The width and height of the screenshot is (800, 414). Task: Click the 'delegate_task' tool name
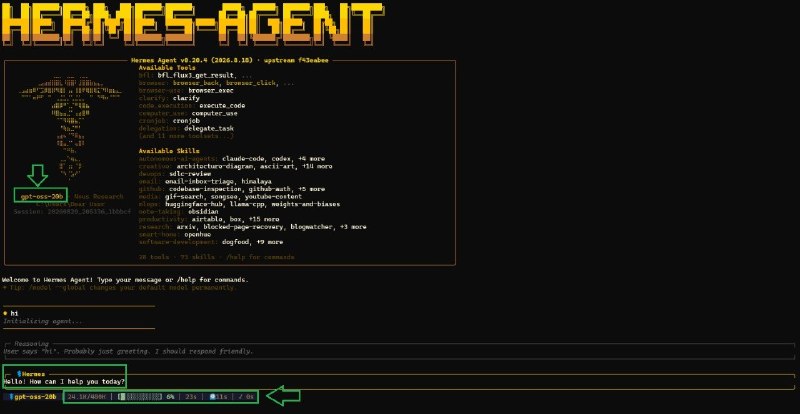point(209,129)
